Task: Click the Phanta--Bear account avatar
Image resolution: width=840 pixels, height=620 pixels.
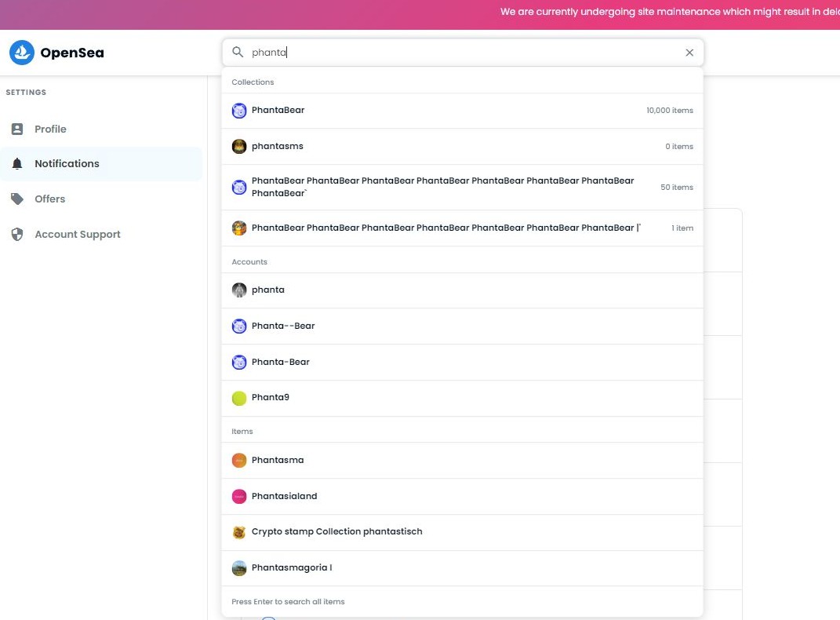Action: [239, 326]
